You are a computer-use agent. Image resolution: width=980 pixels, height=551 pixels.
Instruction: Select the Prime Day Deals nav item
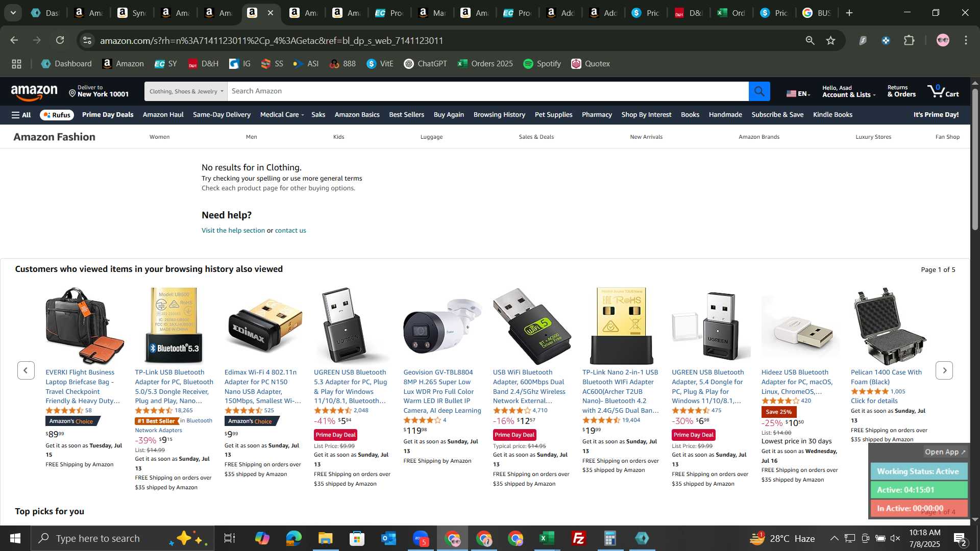[x=108, y=115]
